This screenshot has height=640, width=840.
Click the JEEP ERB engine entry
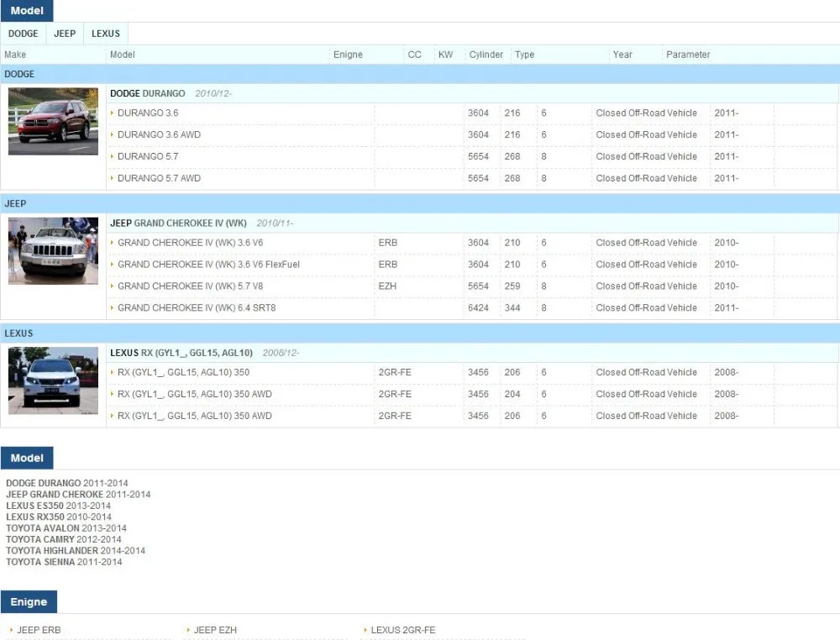[39, 630]
